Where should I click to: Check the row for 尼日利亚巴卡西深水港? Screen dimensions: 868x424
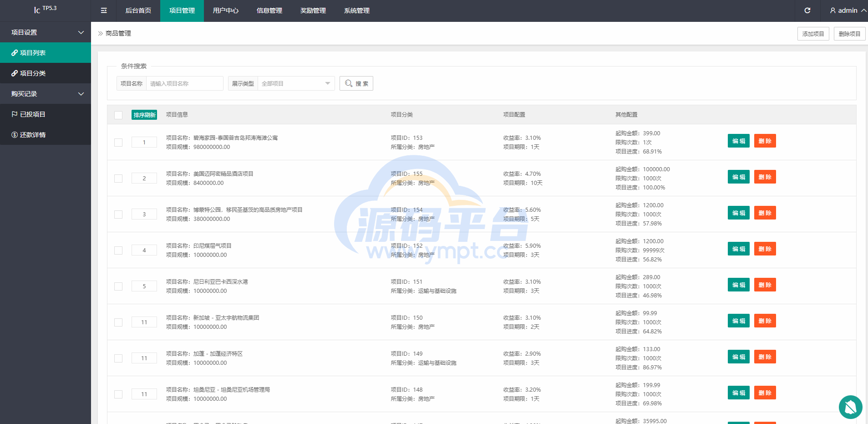[x=118, y=286]
